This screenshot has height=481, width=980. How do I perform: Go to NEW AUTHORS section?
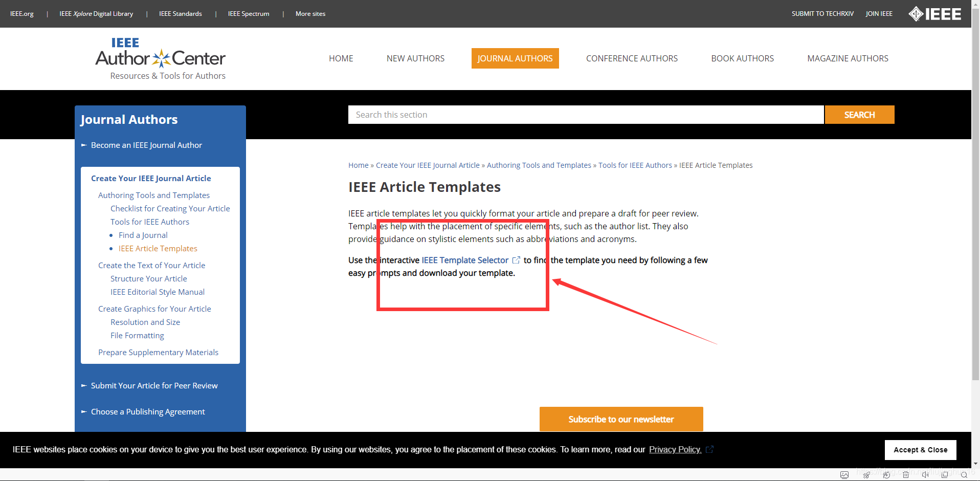click(415, 58)
